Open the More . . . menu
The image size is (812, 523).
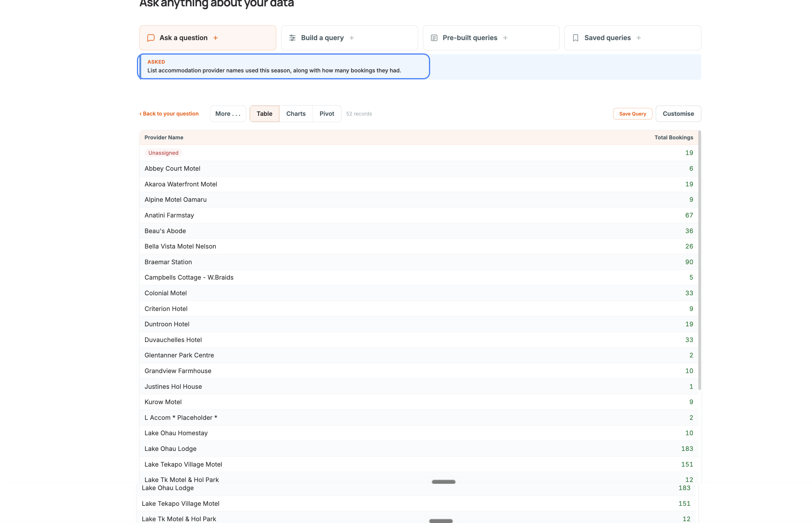point(228,114)
